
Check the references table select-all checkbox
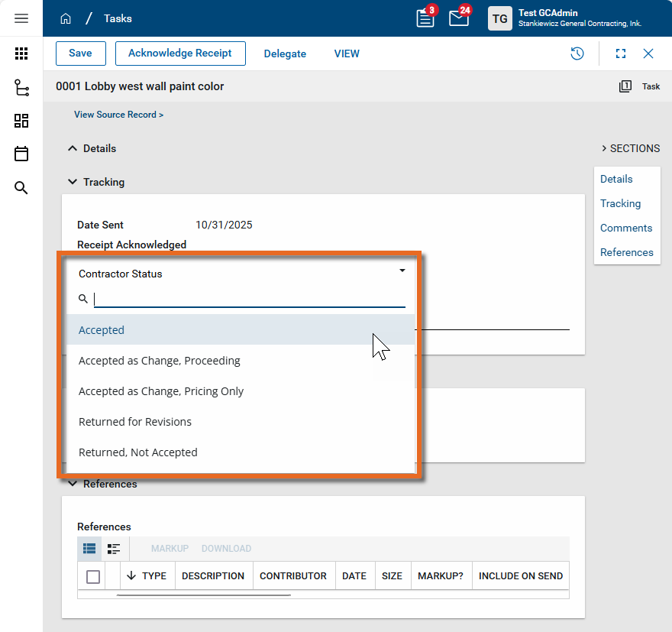pos(93,576)
